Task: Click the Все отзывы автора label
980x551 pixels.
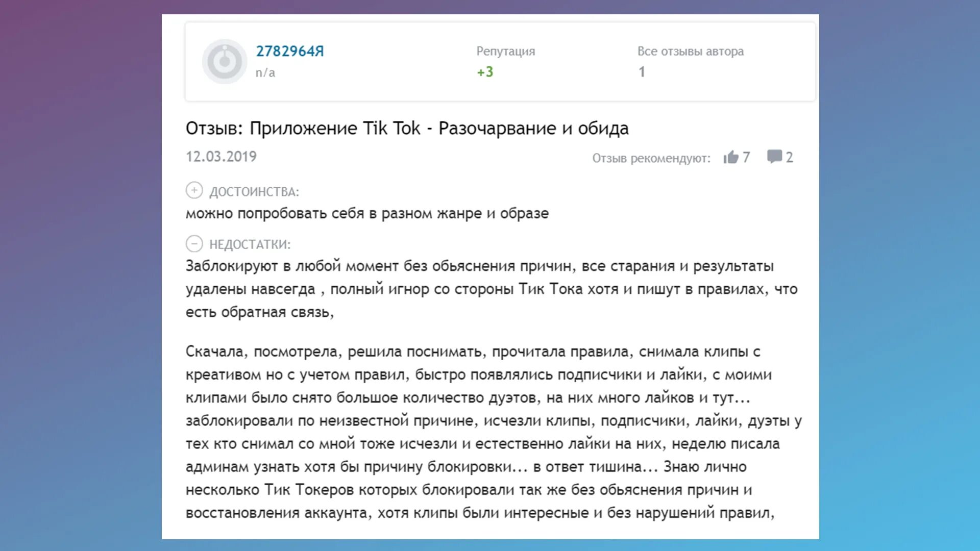Action: tap(690, 51)
